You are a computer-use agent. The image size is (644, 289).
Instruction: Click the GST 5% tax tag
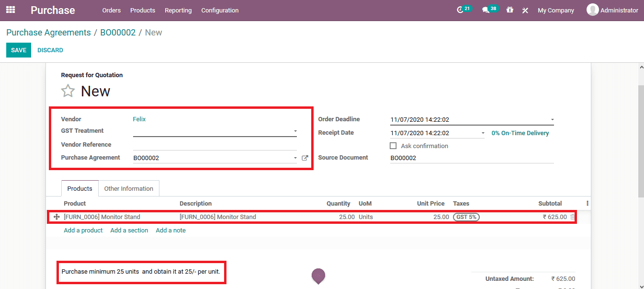(466, 217)
